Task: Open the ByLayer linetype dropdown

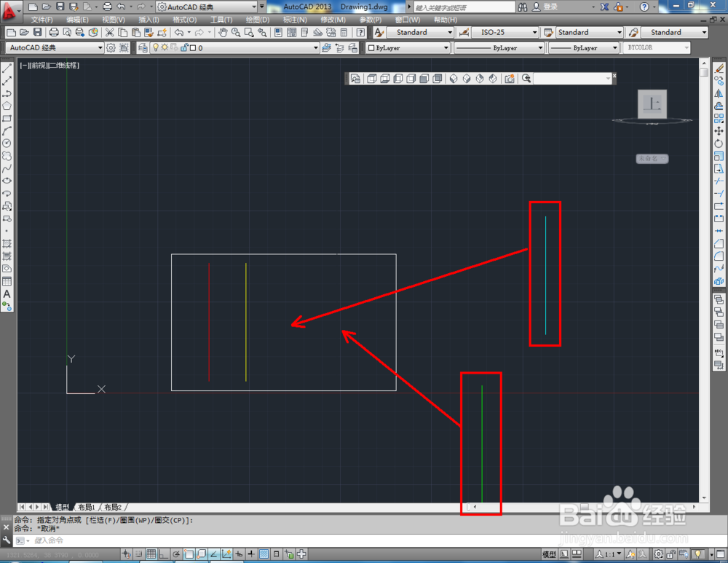Action: 499,48
